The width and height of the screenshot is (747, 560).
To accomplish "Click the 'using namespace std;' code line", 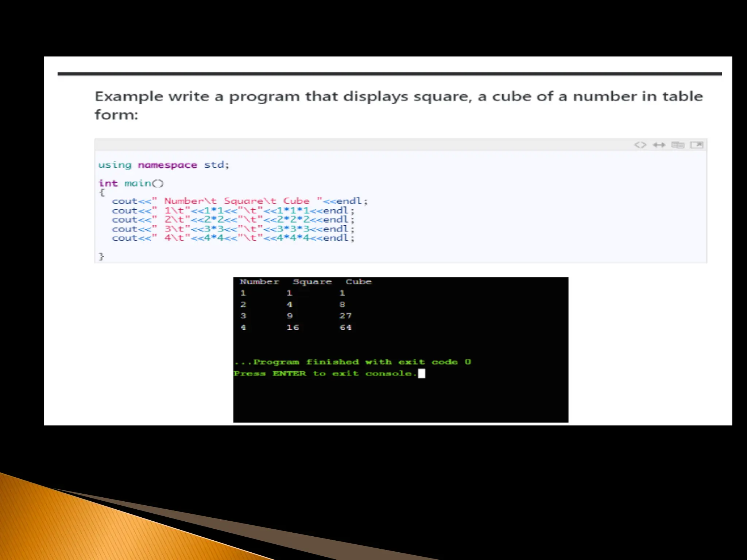I will 164,165.
